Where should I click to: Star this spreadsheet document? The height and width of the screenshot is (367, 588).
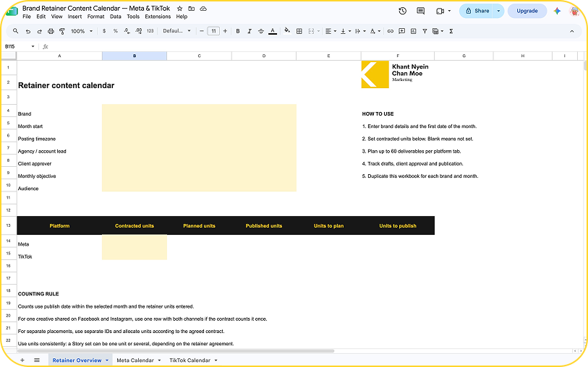(179, 8)
